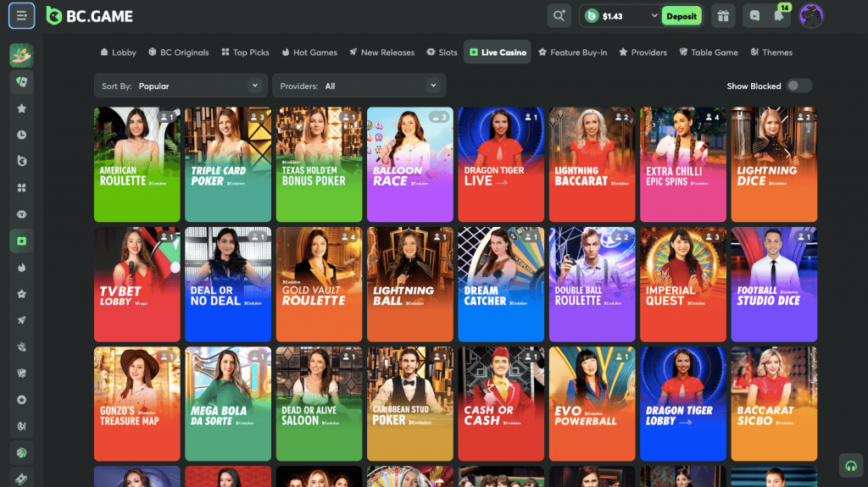Click the sidebar slots icon
Screen dimensions: 868x487
[21, 214]
